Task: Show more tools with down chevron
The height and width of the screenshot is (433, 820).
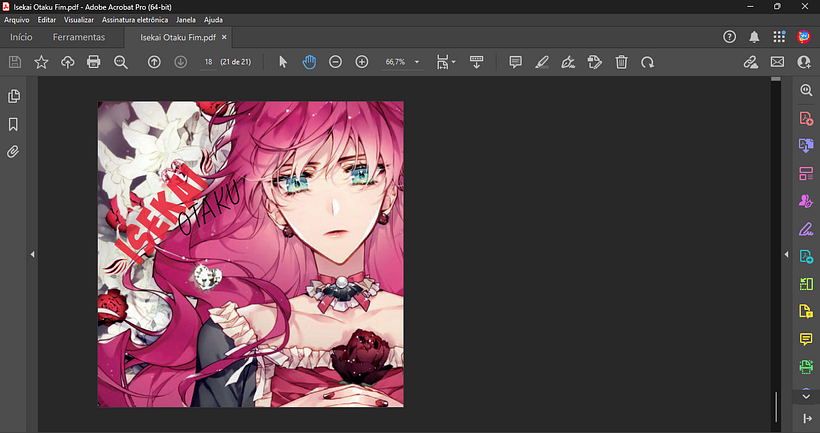Action: pos(806,396)
